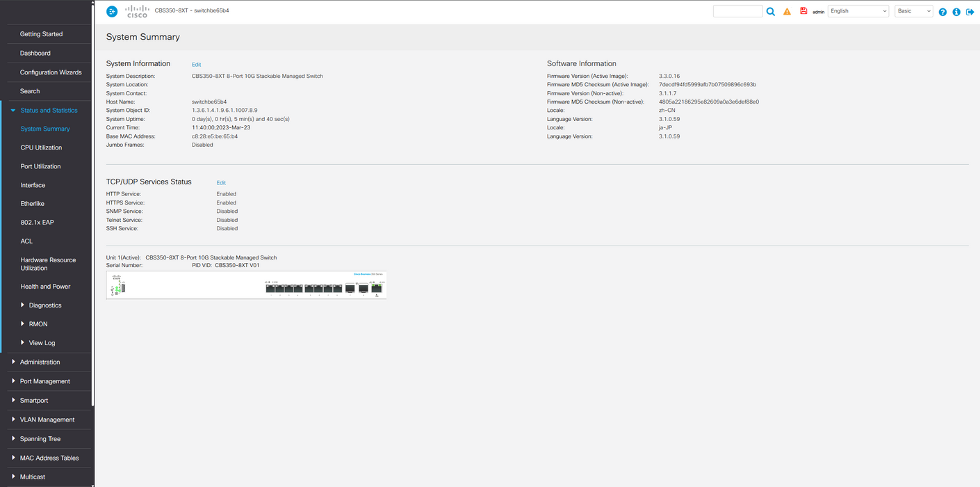The height and width of the screenshot is (487, 980).
Task: Open CPU Utilization page
Action: click(41, 147)
